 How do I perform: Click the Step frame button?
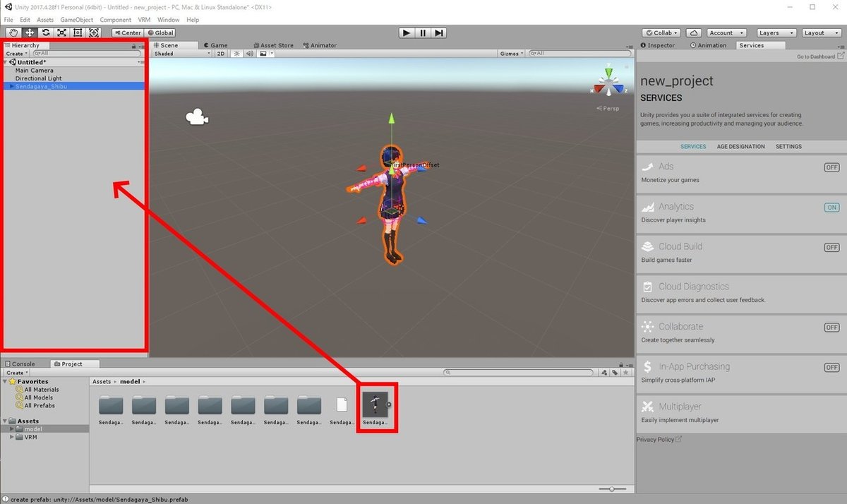click(x=439, y=32)
